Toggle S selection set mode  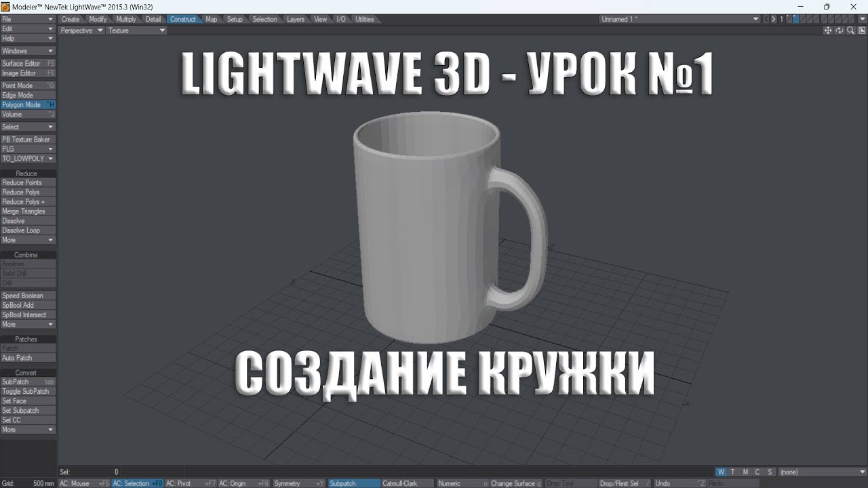click(x=770, y=472)
